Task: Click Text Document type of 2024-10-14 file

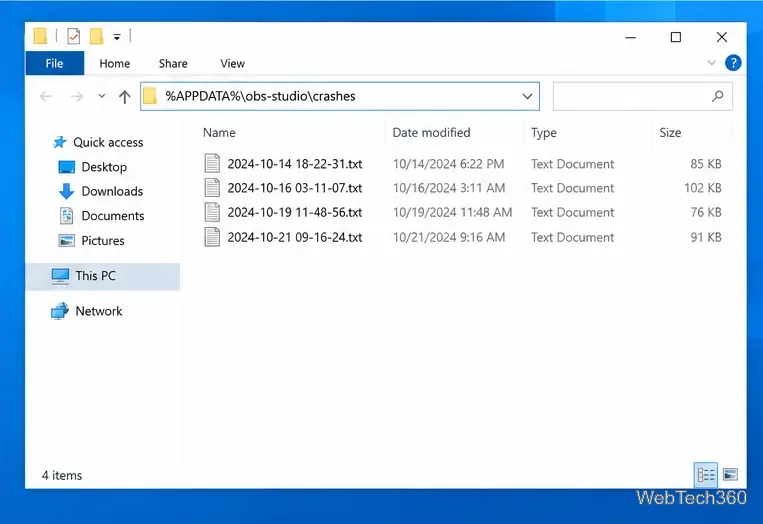Action: click(x=572, y=164)
